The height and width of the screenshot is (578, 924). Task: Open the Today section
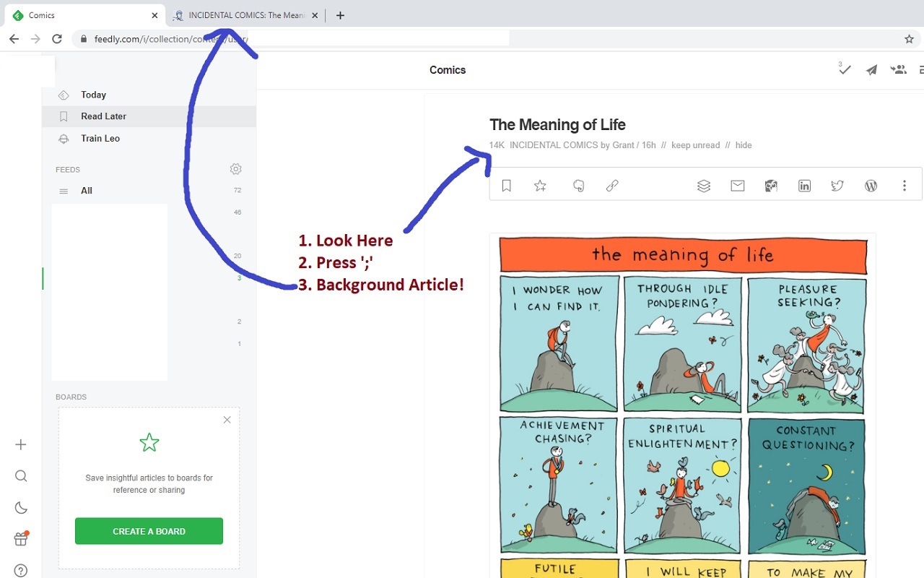coord(93,95)
